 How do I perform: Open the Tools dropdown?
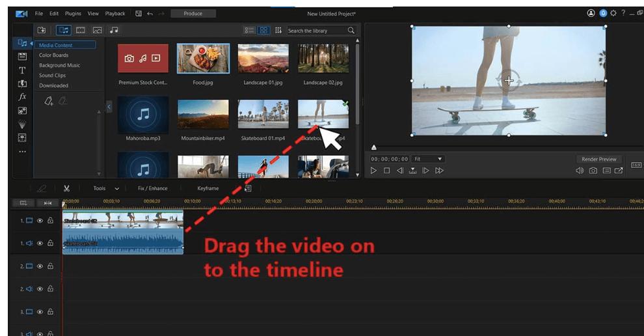click(106, 188)
